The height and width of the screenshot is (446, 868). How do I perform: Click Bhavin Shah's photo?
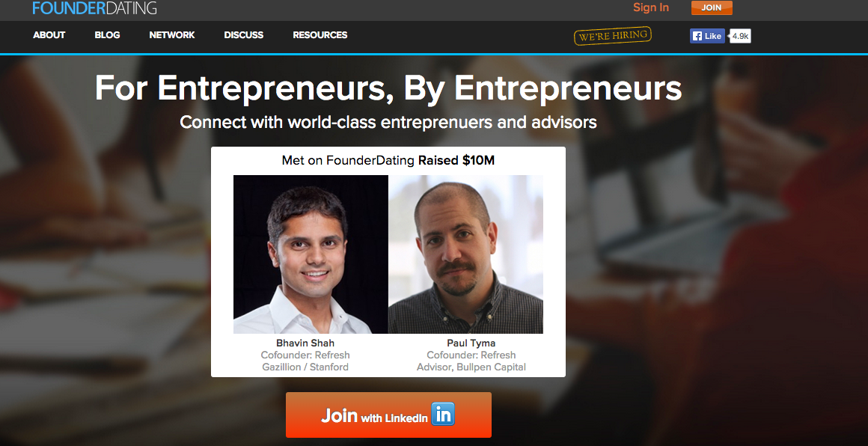(311, 254)
